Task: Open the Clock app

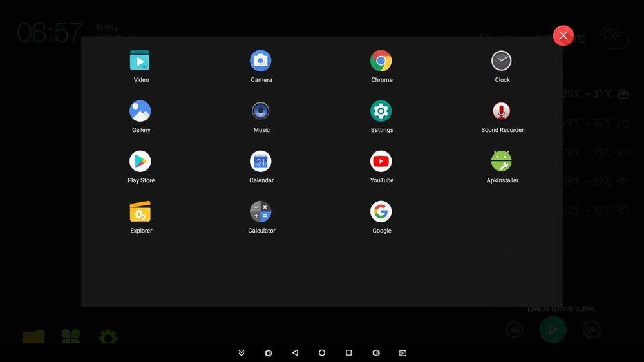Action: 501,61
